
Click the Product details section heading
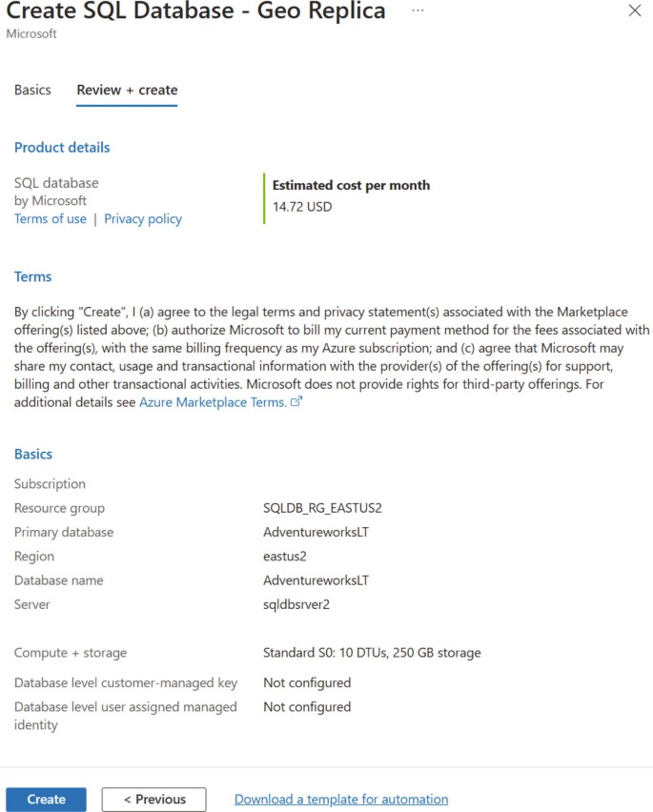click(61, 147)
